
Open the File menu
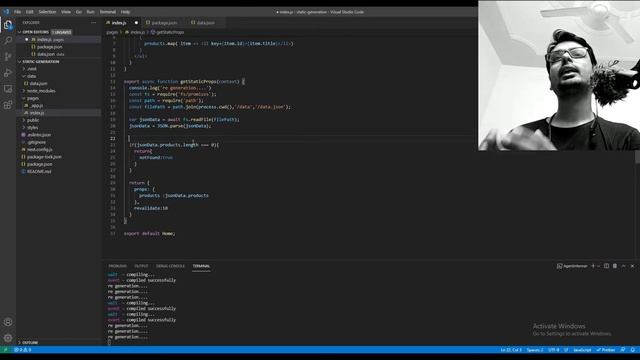tap(18, 12)
